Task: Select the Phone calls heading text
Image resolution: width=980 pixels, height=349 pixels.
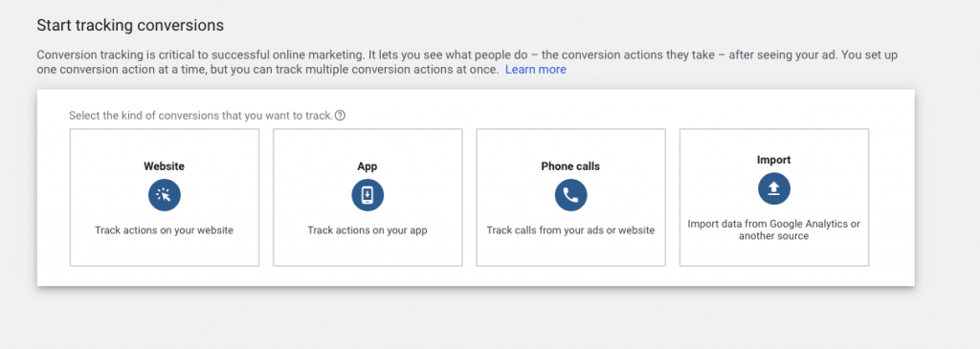Action: (x=570, y=166)
